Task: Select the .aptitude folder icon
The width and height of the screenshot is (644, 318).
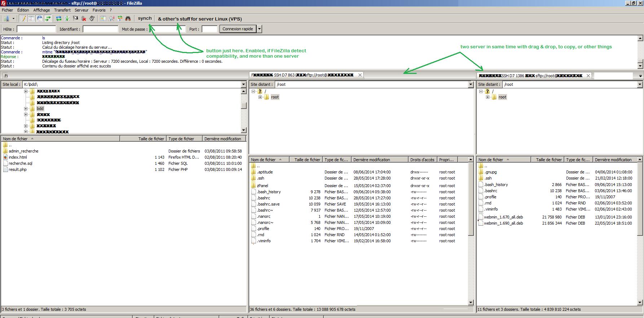Action: tap(253, 172)
